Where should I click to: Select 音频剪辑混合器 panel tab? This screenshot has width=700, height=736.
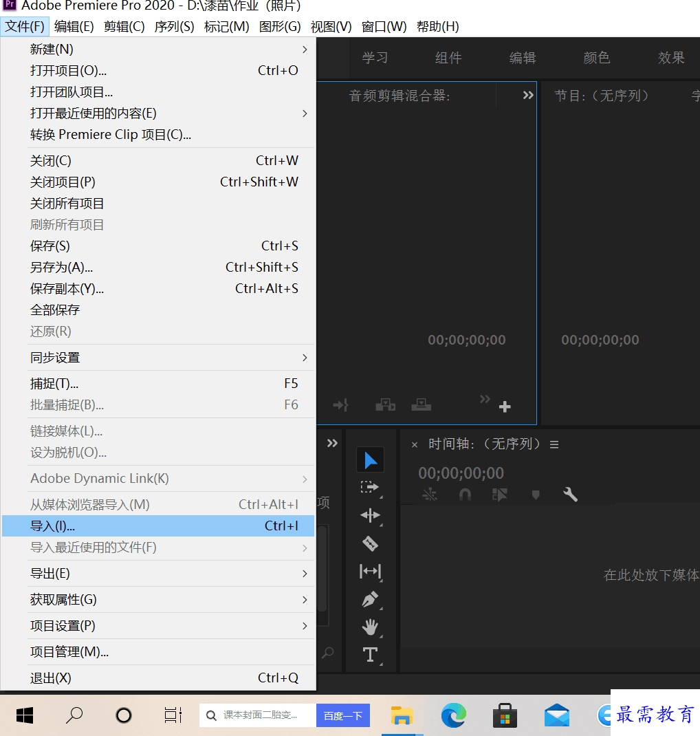click(400, 96)
